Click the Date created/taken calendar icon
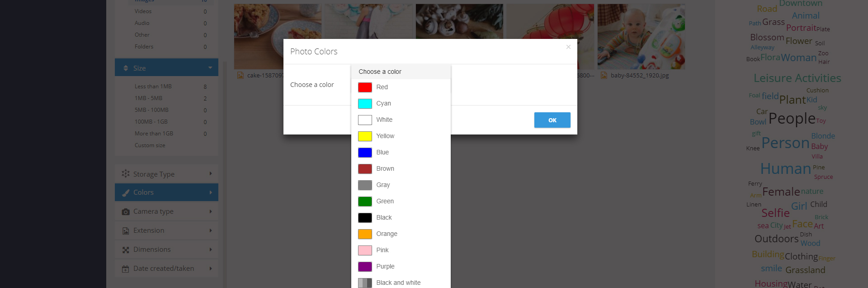 (126, 269)
